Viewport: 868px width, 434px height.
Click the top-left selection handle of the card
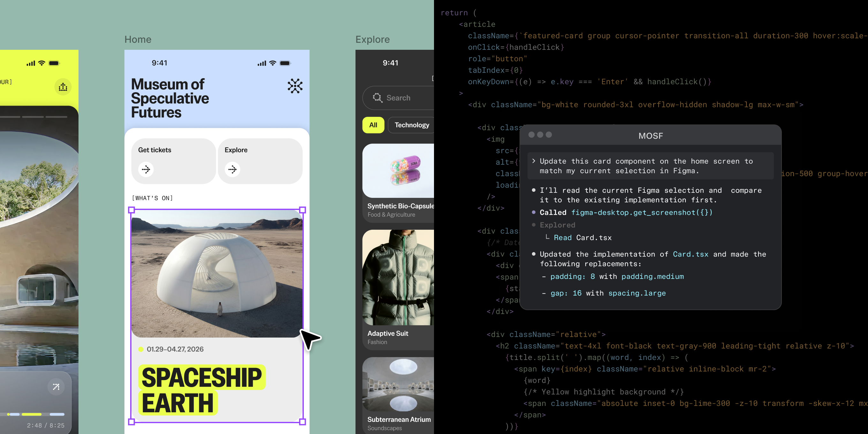click(x=131, y=210)
